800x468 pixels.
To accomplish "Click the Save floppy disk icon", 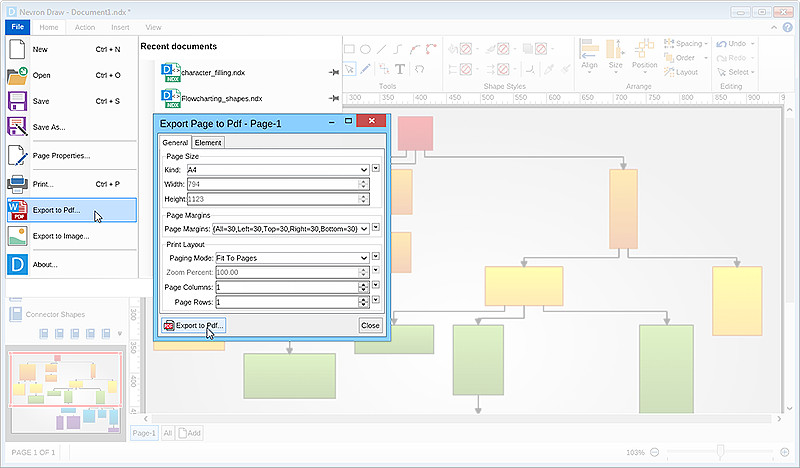I will (x=17, y=101).
